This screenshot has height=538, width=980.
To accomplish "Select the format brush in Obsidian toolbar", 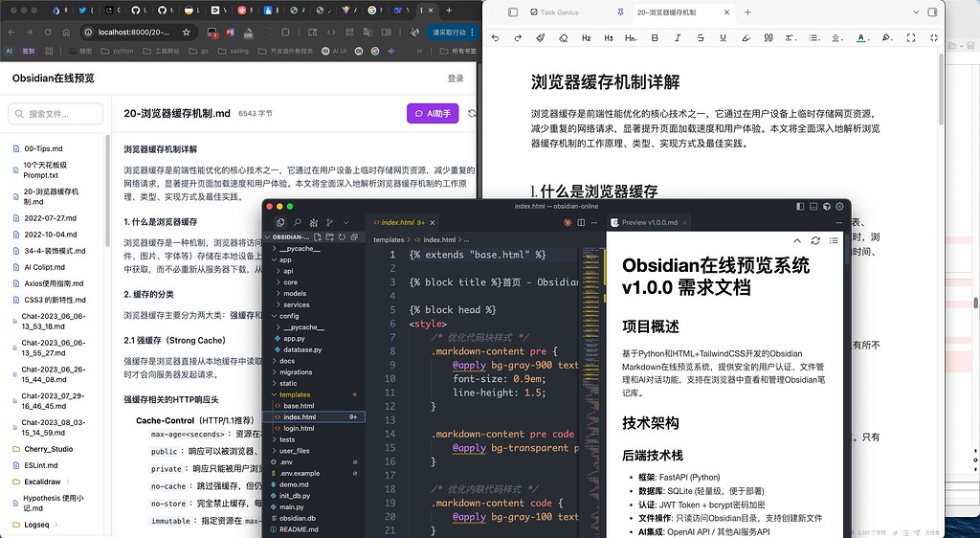I will click(541, 38).
